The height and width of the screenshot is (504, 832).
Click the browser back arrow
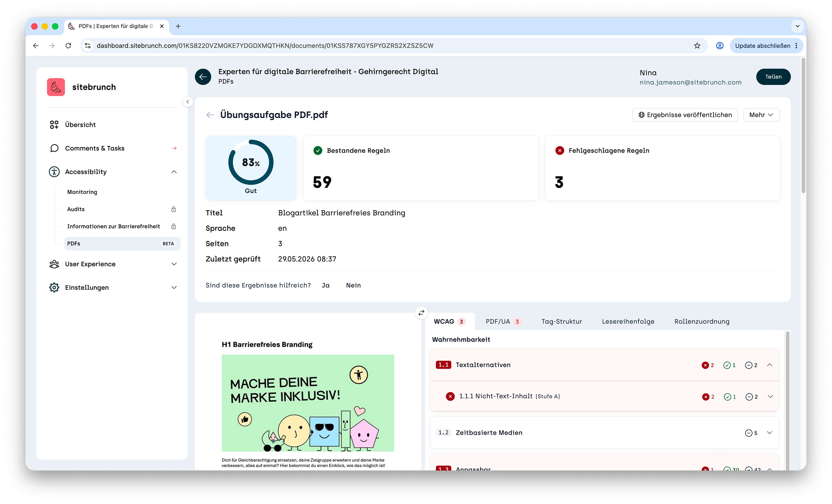coord(36,46)
